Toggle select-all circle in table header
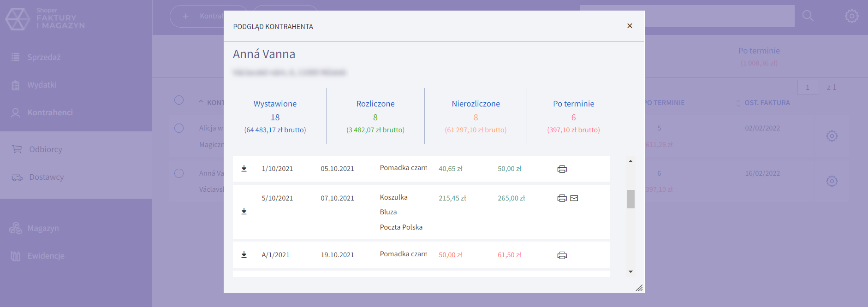This screenshot has width=868, height=307. point(179,100)
